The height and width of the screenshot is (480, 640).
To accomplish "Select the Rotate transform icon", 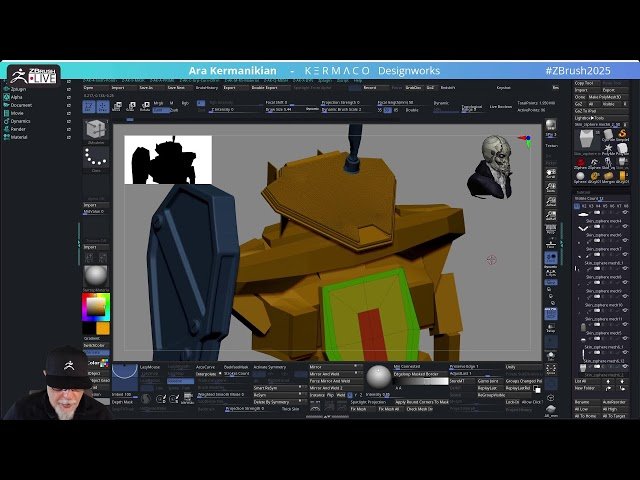I will click(x=145, y=107).
